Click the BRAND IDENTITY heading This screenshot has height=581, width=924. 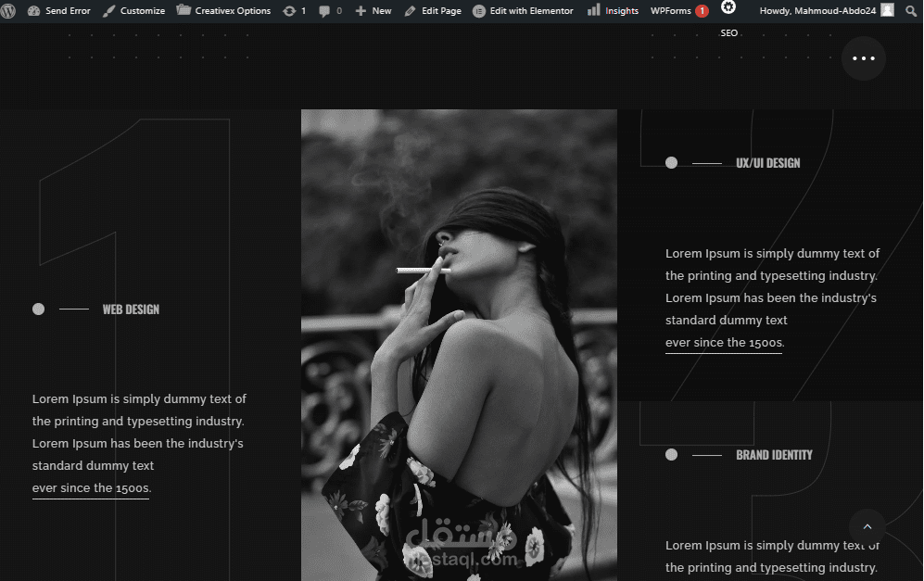[774, 455]
